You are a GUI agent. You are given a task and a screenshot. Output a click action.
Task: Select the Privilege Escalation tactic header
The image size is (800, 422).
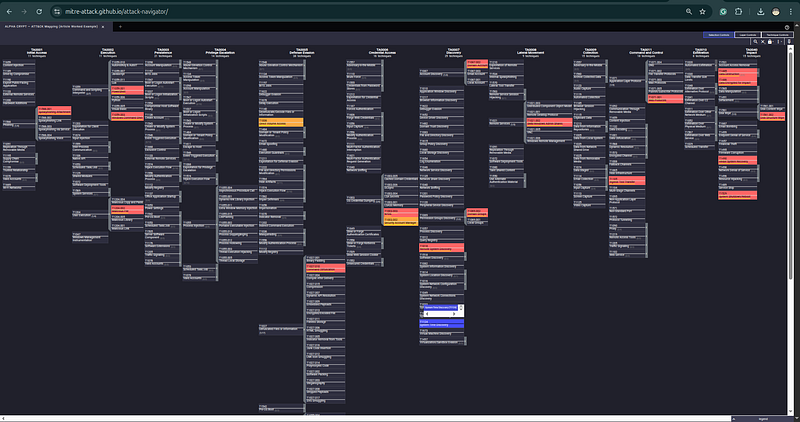[x=220, y=52]
